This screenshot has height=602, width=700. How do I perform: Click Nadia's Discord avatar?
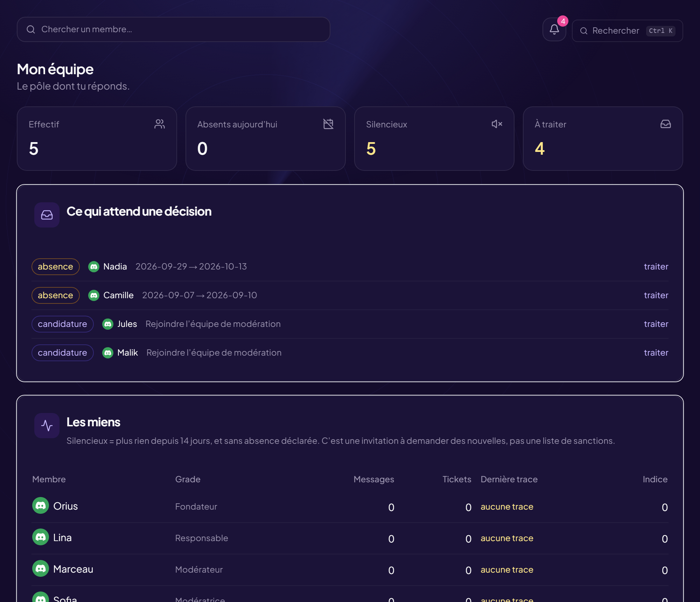click(94, 267)
